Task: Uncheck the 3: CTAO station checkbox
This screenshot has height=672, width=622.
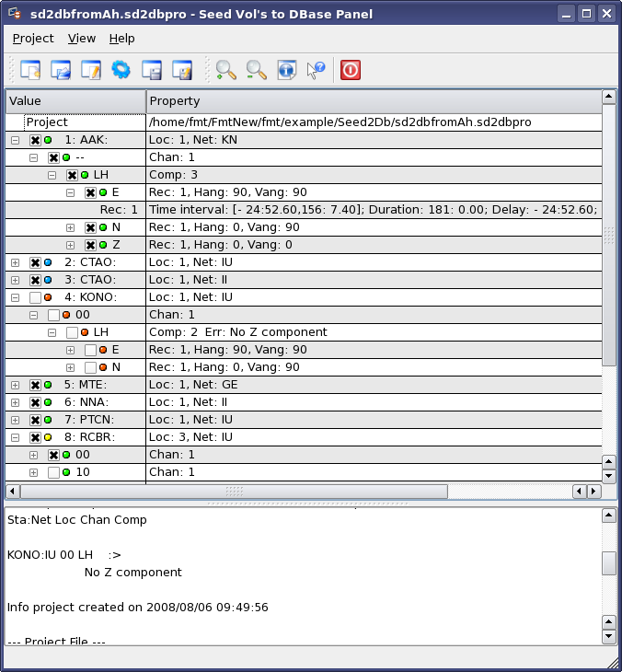Action: click(35, 280)
